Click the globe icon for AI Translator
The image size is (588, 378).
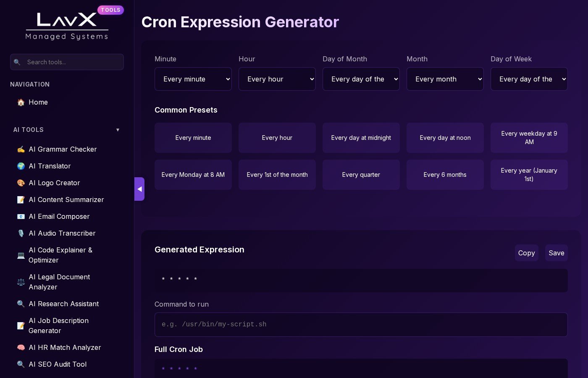coord(21,166)
